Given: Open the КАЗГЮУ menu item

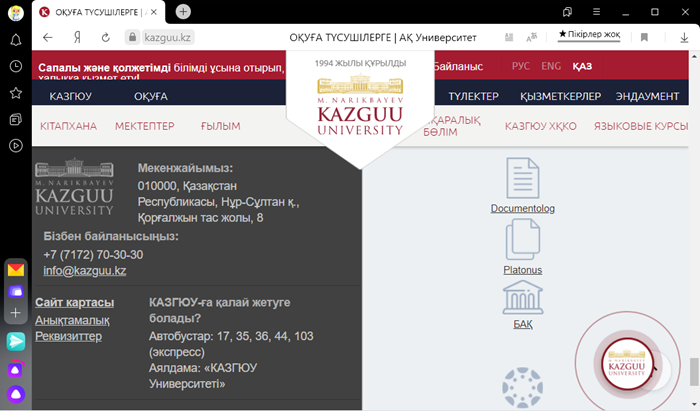Looking at the screenshot, I should 71,96.
